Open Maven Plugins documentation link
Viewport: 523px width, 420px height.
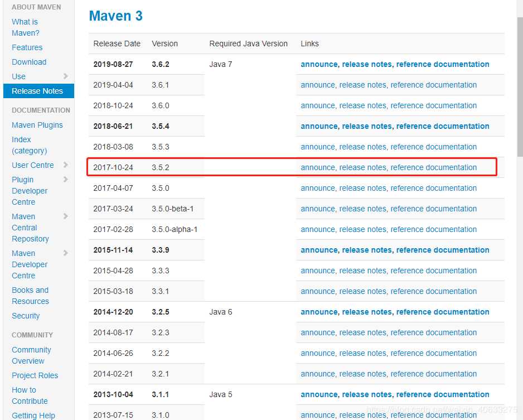pyautogui.click(x=37, y=125)
